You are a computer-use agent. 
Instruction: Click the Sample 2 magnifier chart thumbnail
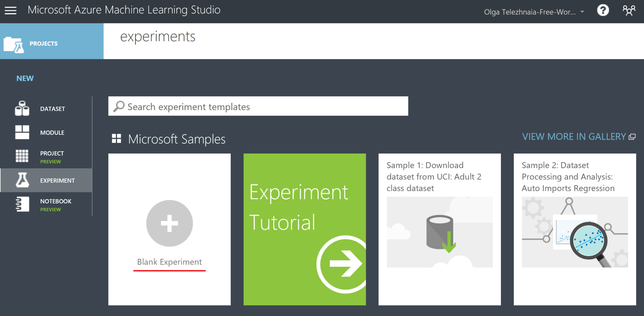(x=575, y=232)
